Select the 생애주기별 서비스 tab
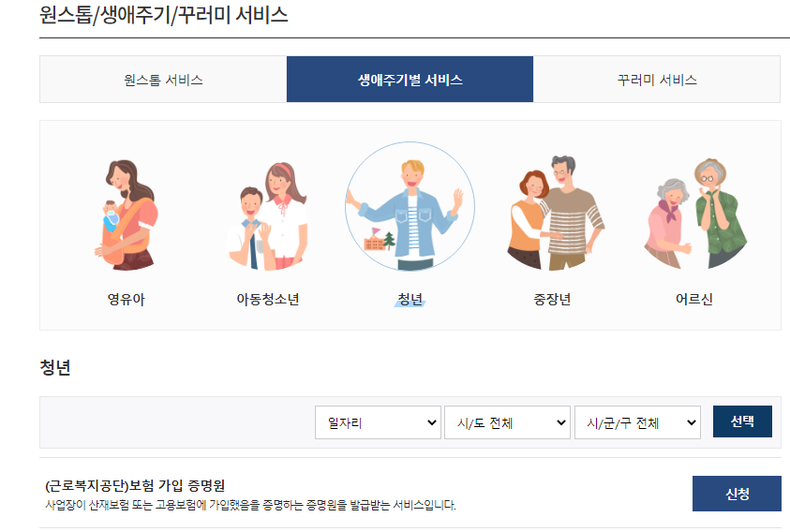Image resolution: width=790 pixels, height=532 pixels. [x=410, y=80]
